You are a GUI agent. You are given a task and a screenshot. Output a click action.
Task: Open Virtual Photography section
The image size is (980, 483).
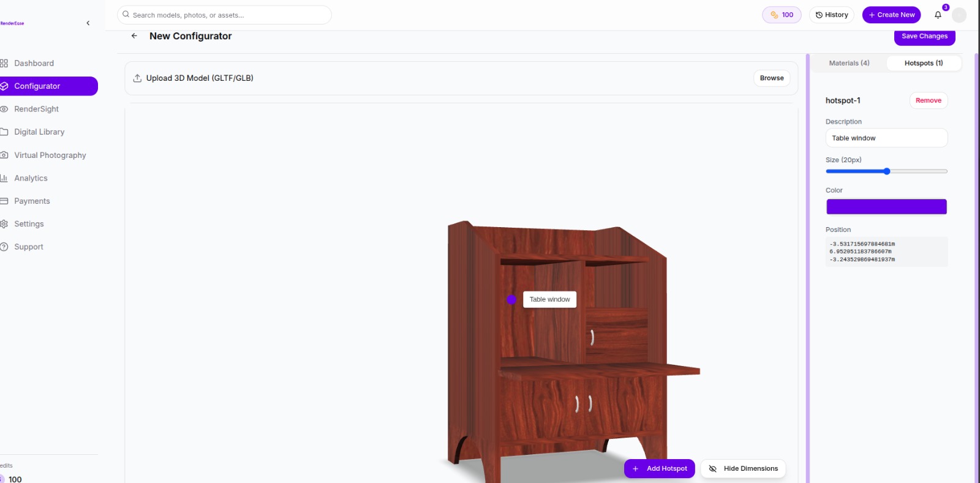pos(49,155)
